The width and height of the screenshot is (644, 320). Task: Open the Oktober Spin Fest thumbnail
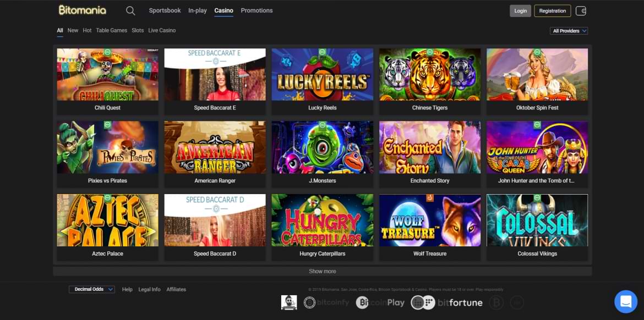coord(537,75)
